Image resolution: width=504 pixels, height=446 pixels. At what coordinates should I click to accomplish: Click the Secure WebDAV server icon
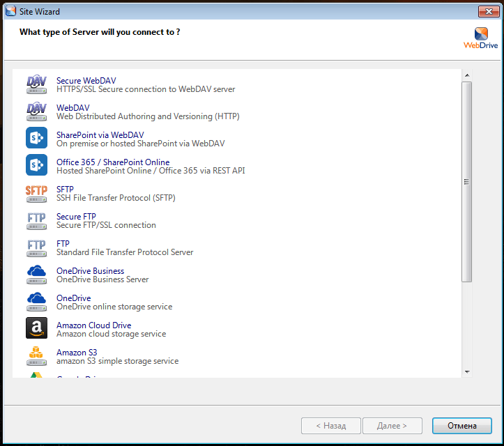coord(36,84)
